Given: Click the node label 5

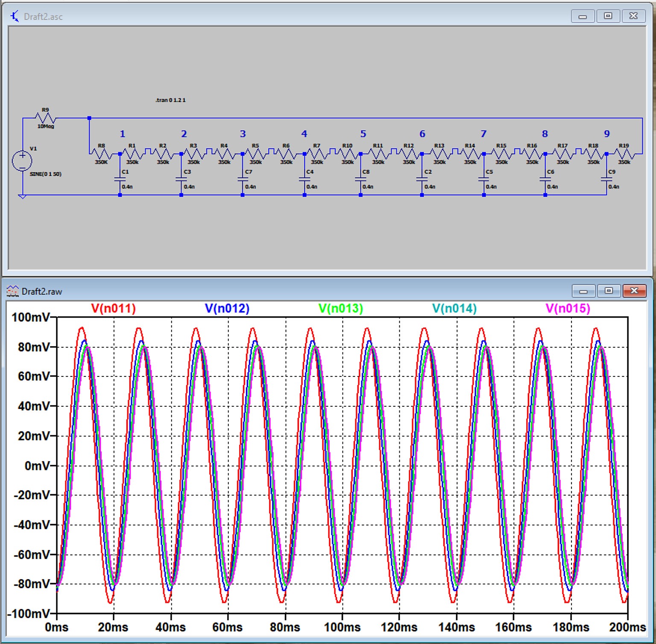Looking at the screenshot, I should [x=363, y=134].
